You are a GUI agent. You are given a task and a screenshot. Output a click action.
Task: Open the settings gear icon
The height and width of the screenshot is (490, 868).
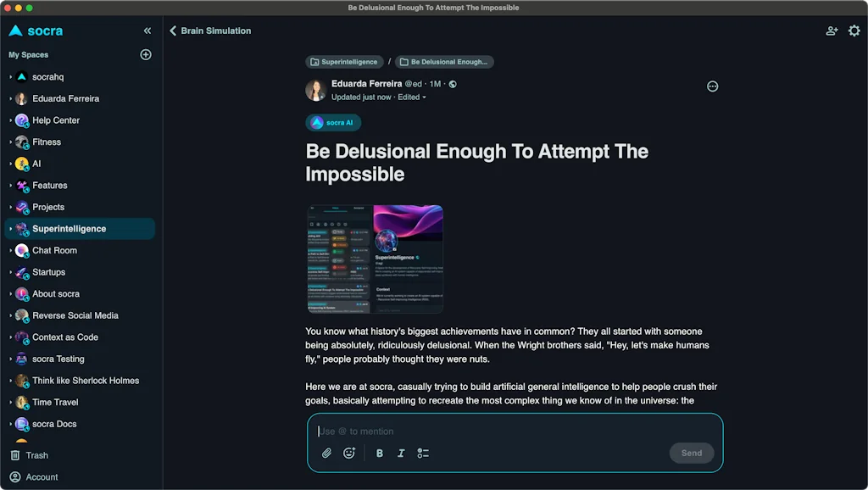854,31
